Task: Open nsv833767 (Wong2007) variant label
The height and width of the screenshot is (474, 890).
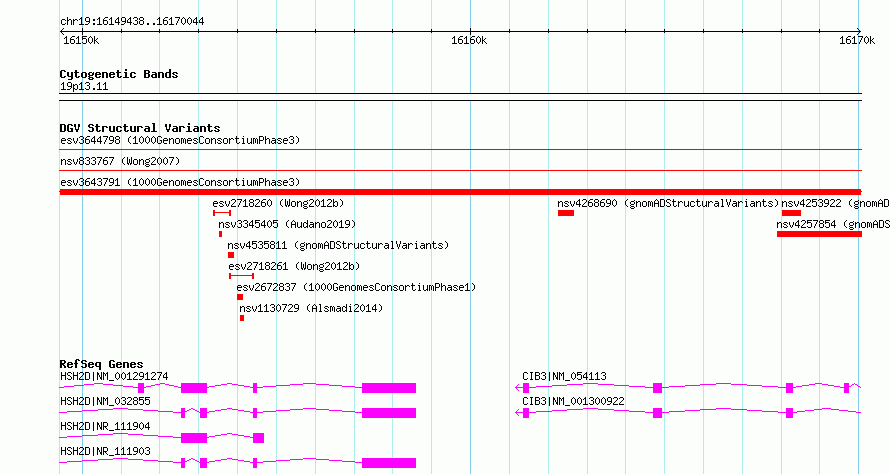Action: coord(120,161)
